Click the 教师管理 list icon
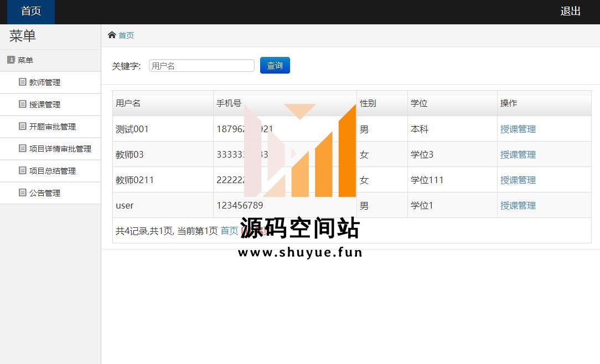The height and width of the screenshot is (364, 600). coord(23,82)
